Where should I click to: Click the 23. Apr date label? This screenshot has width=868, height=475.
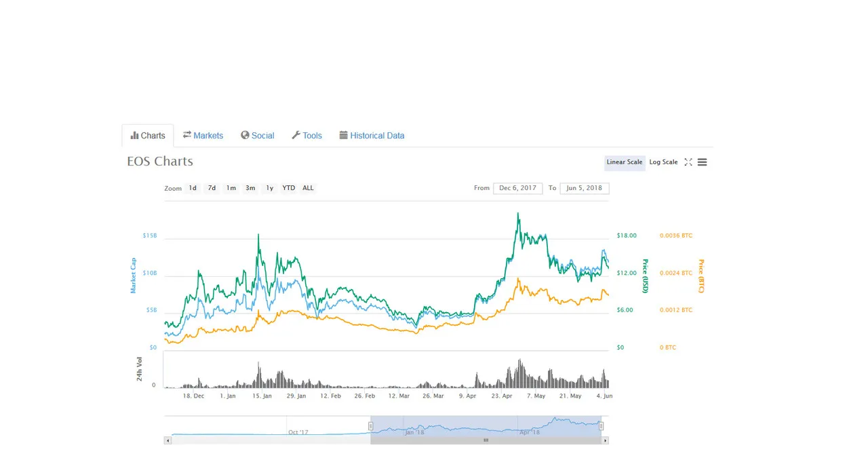tap(502, 396)
